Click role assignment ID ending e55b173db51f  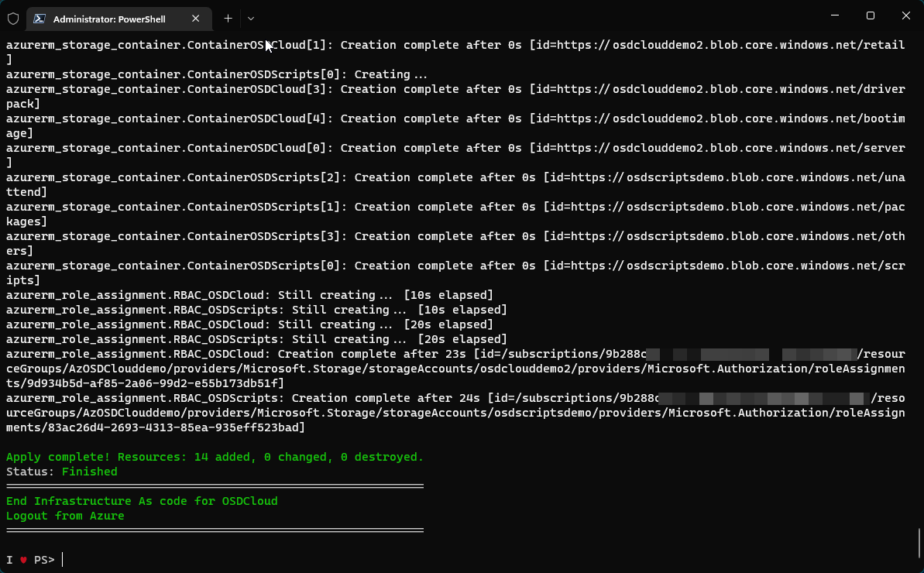(152, 383)
